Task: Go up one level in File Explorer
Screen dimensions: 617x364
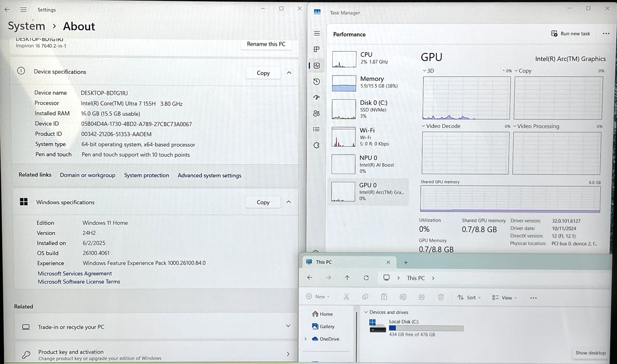Action: [347, 278]
